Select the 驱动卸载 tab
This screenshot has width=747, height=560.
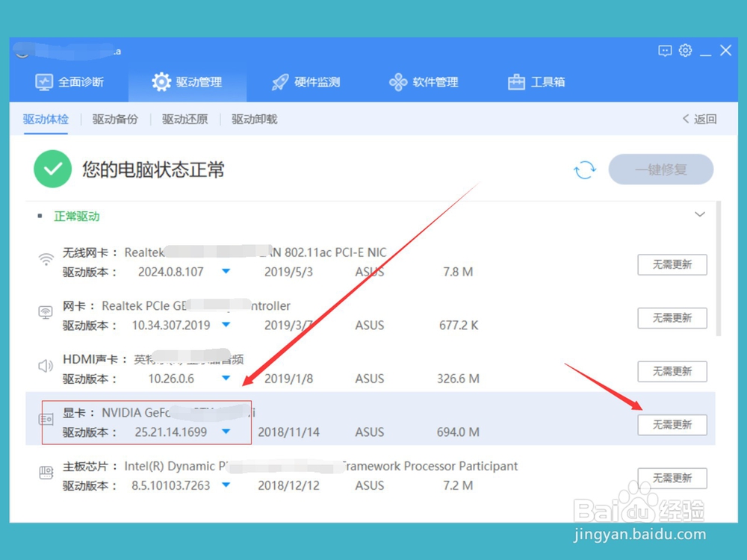click(x=254, y=119)
